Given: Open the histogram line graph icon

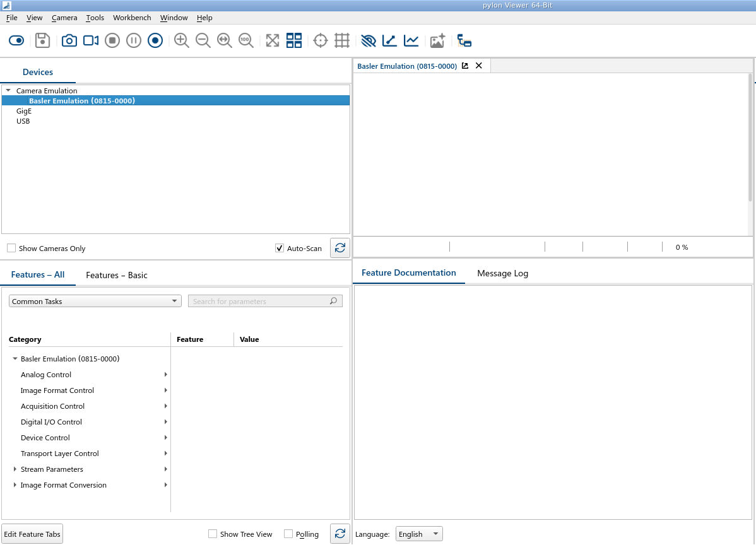Looking at the screenshot, I should (411, 40).
